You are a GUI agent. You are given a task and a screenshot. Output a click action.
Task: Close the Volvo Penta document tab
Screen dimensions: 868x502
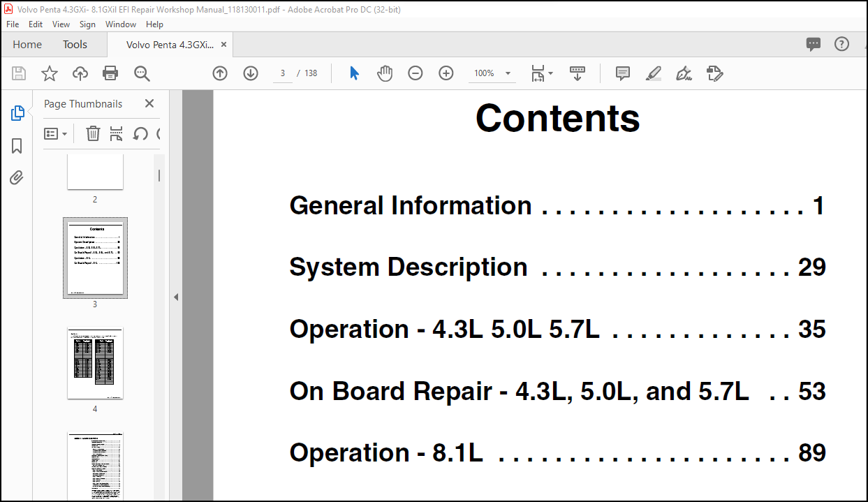223,44
